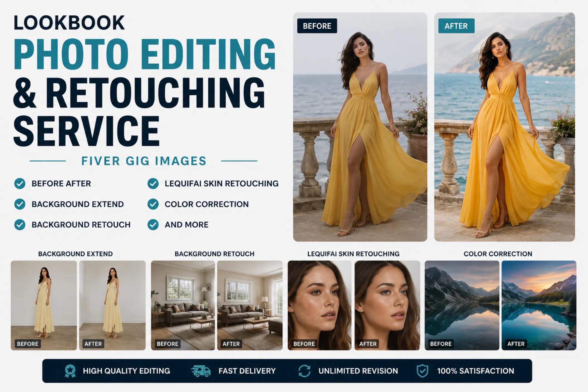Open the before studio dress thumbnail
Viewport: 588px width, 392px height.
pyautogui.click(x=44, y=305)
